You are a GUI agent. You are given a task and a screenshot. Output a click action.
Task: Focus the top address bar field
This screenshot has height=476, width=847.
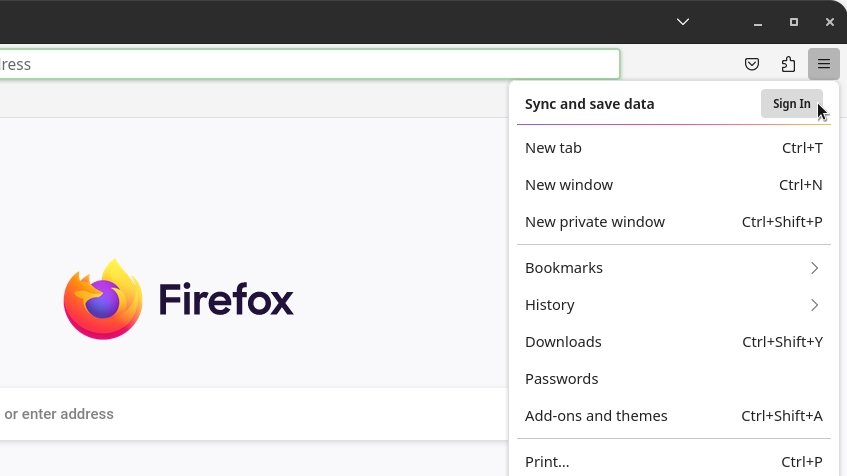coord(310,64)
